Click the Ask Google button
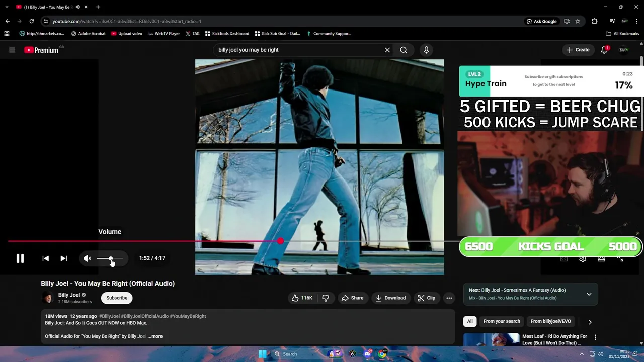The width and height of the screenshot is (644, 362). pos(542,21)
